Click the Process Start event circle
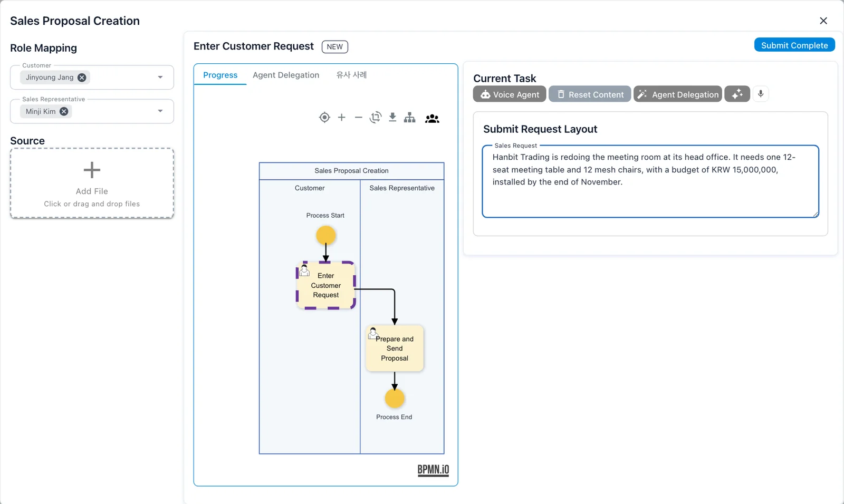 click(326, 235)
